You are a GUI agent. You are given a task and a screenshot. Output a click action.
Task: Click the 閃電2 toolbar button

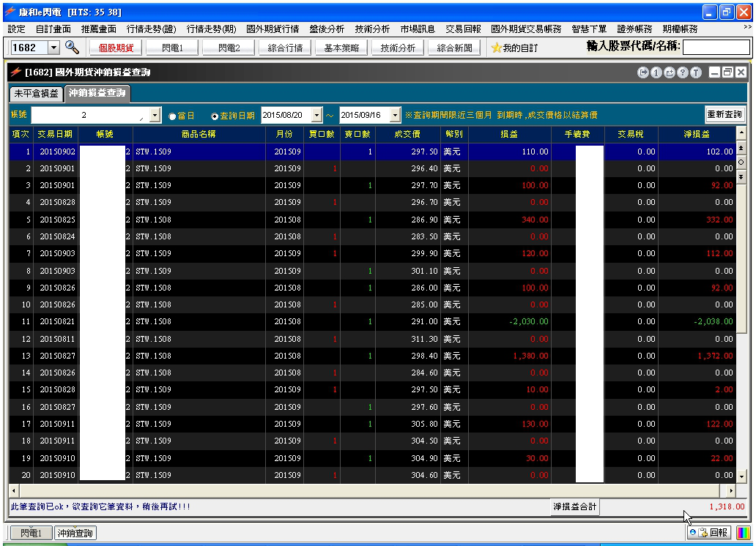(x=229, y=48)
